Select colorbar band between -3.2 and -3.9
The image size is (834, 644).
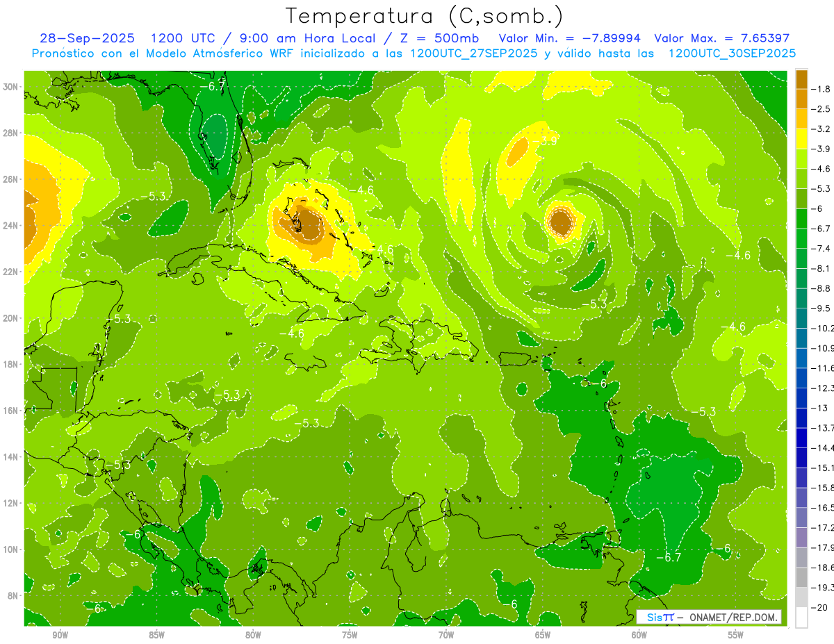[801, 138]
